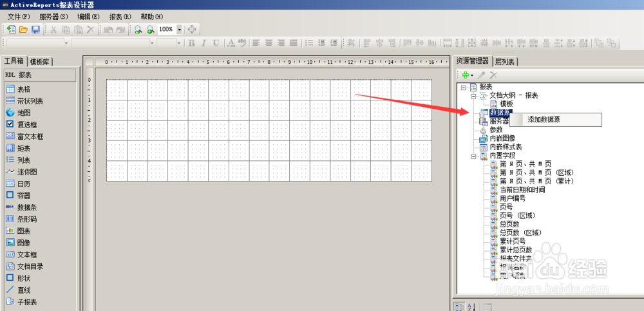
Task: Align text right
Action: point(281,42)
